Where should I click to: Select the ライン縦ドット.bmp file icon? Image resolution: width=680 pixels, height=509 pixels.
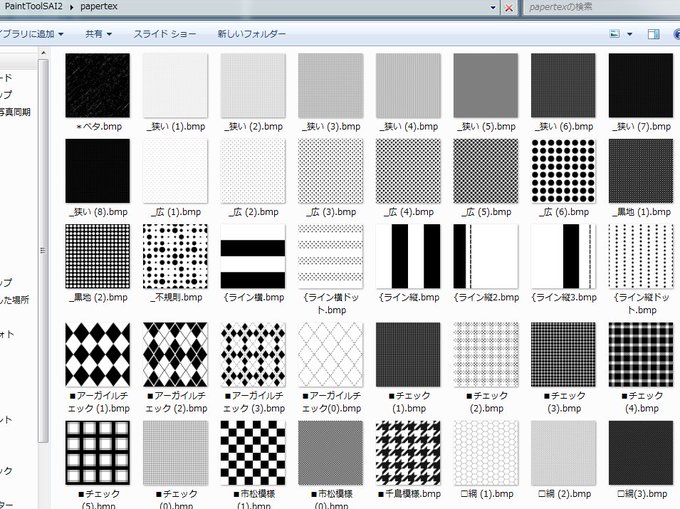pyautogui.click(x=641, y=256)
